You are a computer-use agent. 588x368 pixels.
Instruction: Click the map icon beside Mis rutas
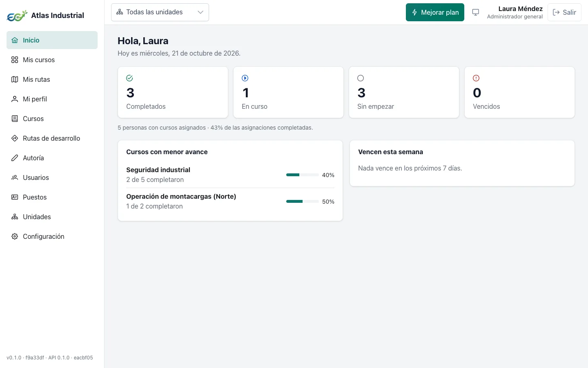(x=15, y=79)
